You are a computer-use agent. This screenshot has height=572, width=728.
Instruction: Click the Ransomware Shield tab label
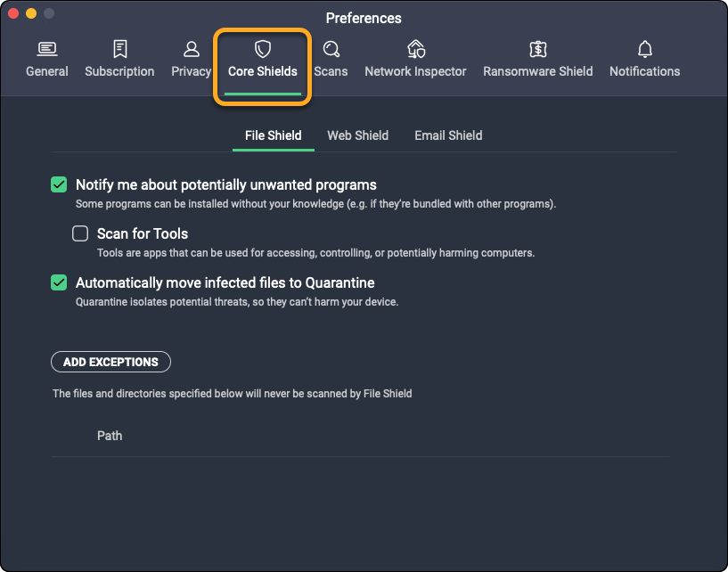(537, 71)
